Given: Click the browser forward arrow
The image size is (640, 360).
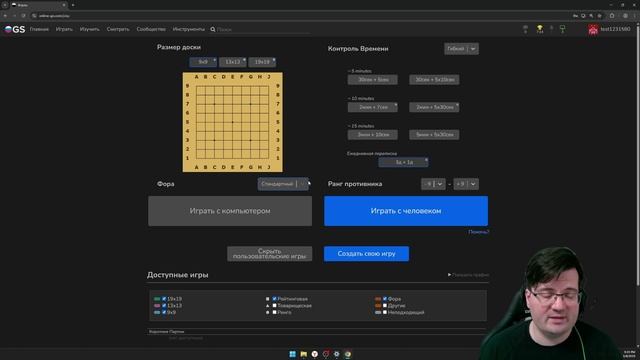Looking at the screenshot, I should pyautogui.click(x=14, y=16).
